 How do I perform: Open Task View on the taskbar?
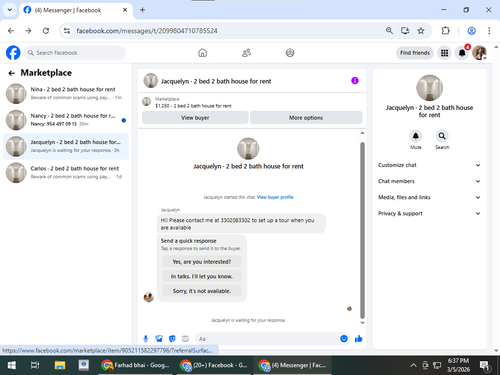pos(35,365)
